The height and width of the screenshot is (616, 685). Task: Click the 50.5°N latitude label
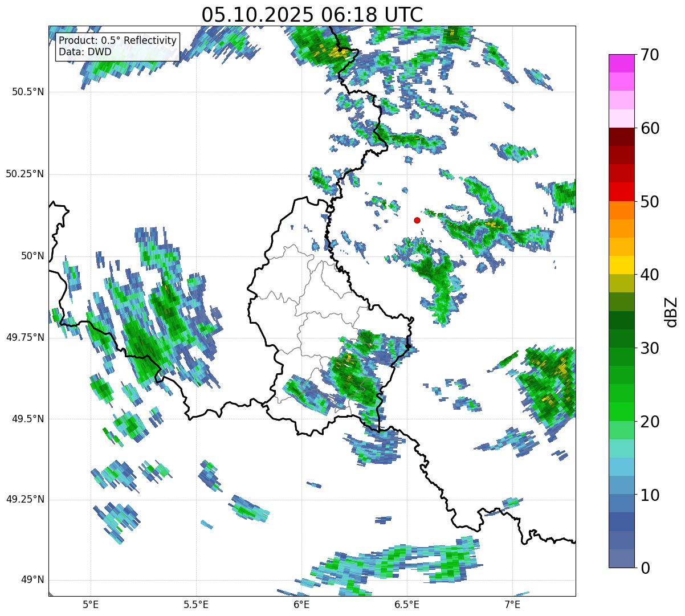click(x=28, y=92)
